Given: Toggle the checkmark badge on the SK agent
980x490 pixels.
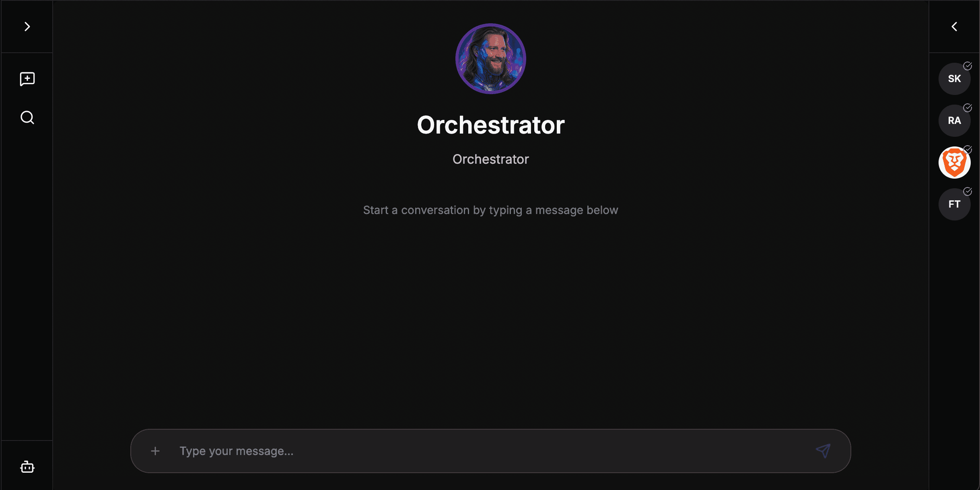Looking at the screenshot, I should click(967, 66).
